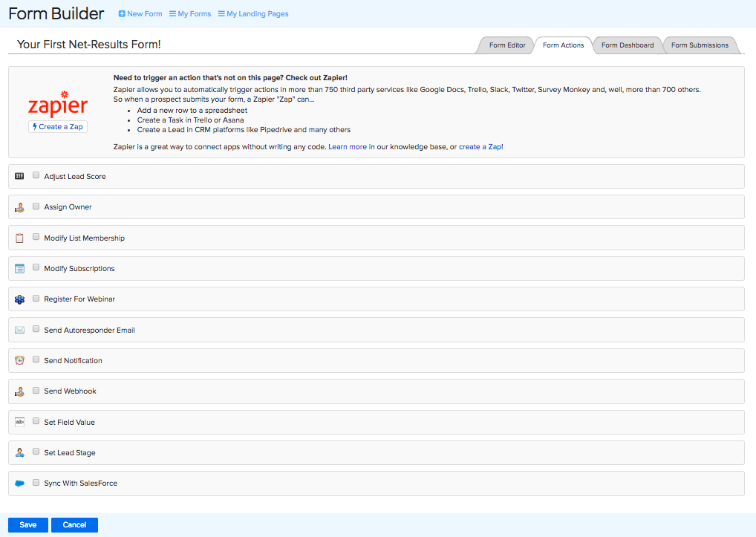This screenshot has height=537, width=756.
Task: Click the Modify List Membership label
Action: click(85, 238)
